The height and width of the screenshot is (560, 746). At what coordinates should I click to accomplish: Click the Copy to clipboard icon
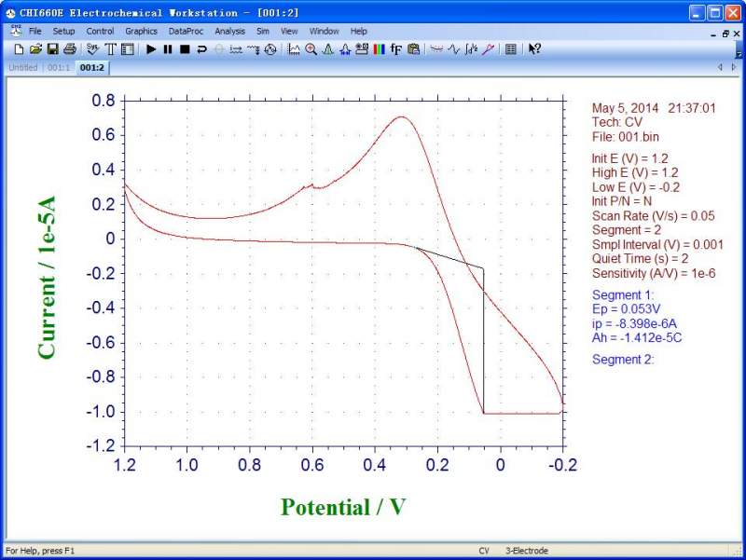(x=413, y=49)
